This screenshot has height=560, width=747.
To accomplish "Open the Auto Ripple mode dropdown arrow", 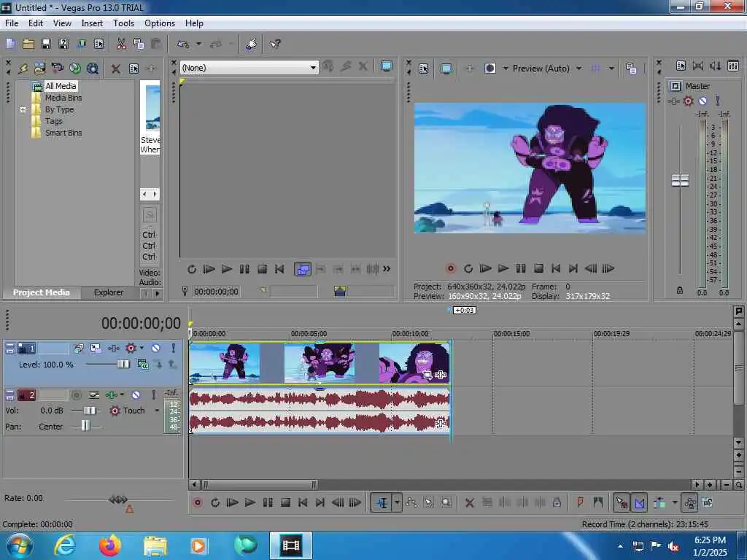I will [675, 502].
